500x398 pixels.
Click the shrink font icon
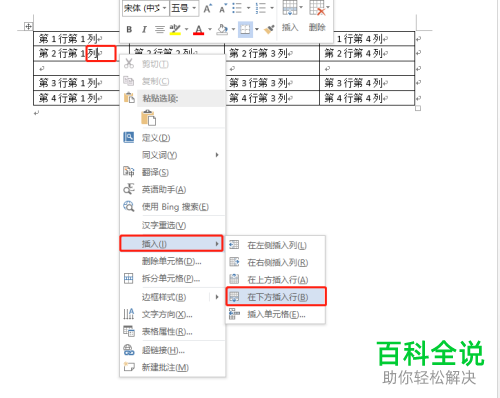[223, 8]
